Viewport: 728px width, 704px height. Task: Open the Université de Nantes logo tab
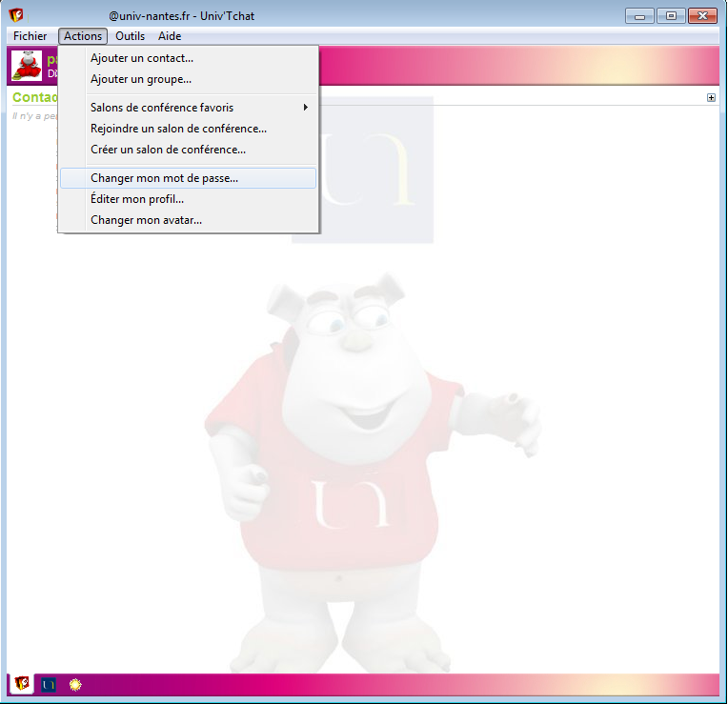(x=48, y=684)
